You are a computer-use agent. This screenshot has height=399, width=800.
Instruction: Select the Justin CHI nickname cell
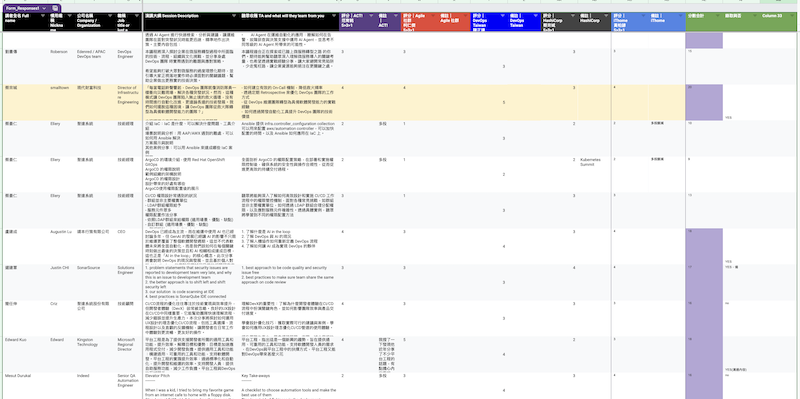(x=62, y=282)
